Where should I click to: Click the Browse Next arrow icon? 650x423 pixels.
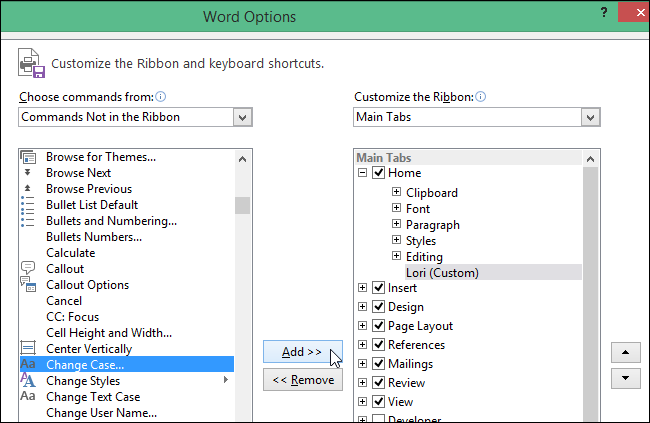pos(28,173)
